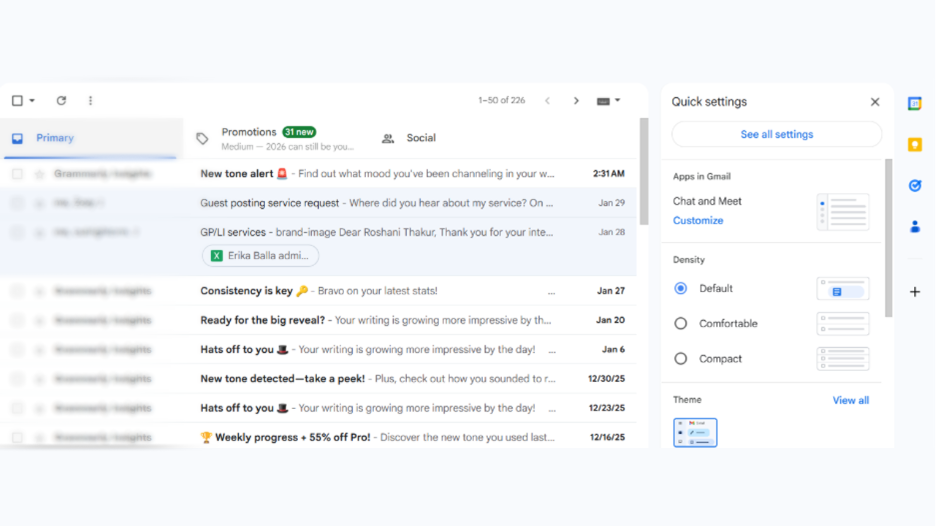Open the input tools dropdown
The image size is (936, 526).
pyautogui.click(x=608, y=101)
